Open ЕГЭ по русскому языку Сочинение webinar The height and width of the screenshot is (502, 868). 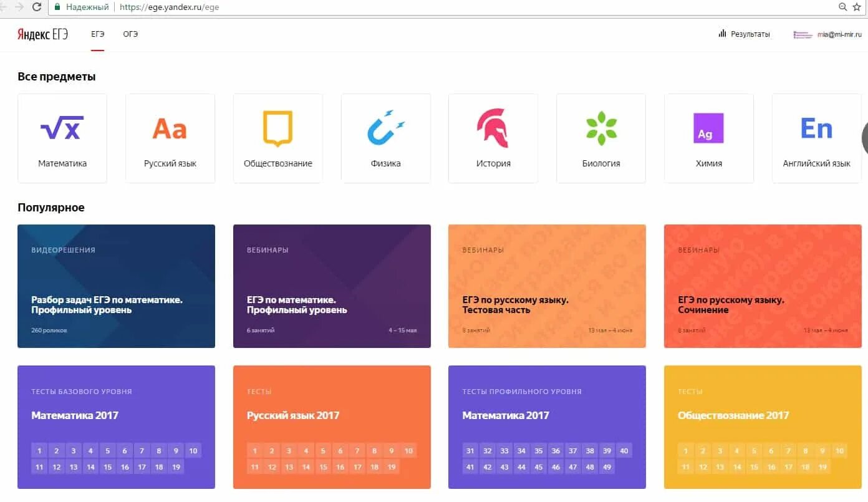coord(763,286)
